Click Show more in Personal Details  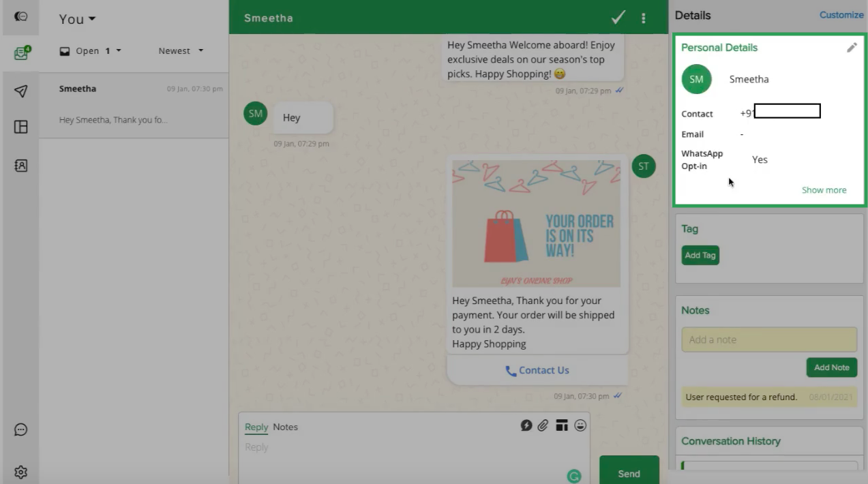pyautogui.click(x=824, y=190)
